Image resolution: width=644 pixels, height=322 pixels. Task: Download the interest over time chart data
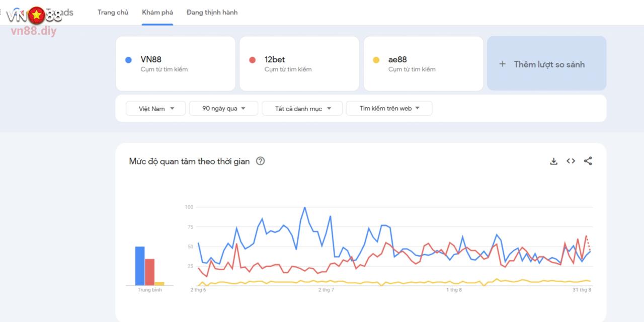(553, 161)
